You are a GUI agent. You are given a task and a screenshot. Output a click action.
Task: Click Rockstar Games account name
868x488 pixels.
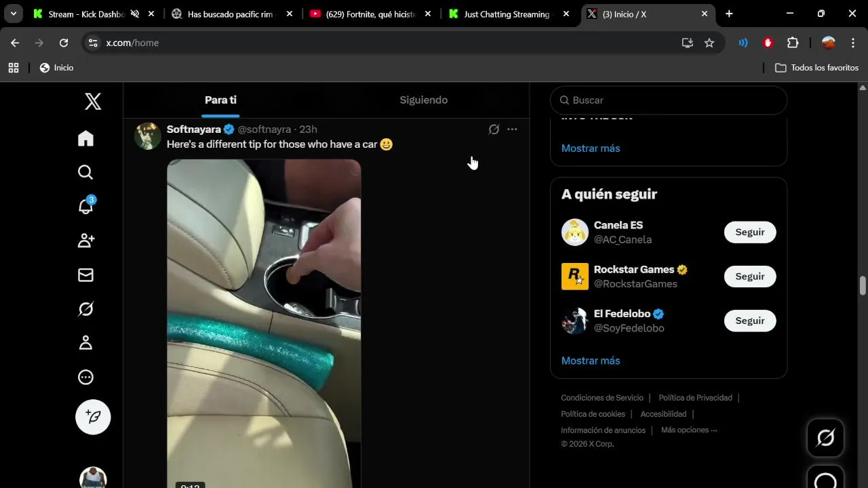click(x=634, y=269)
